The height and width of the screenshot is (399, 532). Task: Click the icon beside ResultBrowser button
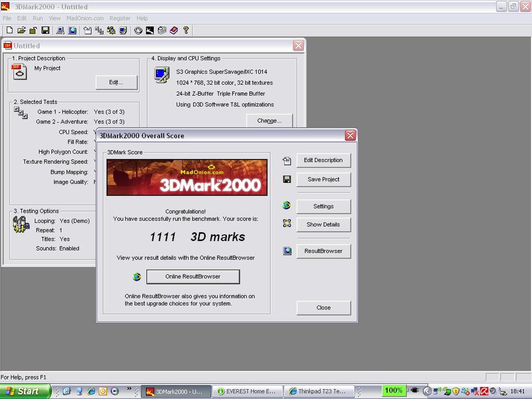[x=287, y=251]
